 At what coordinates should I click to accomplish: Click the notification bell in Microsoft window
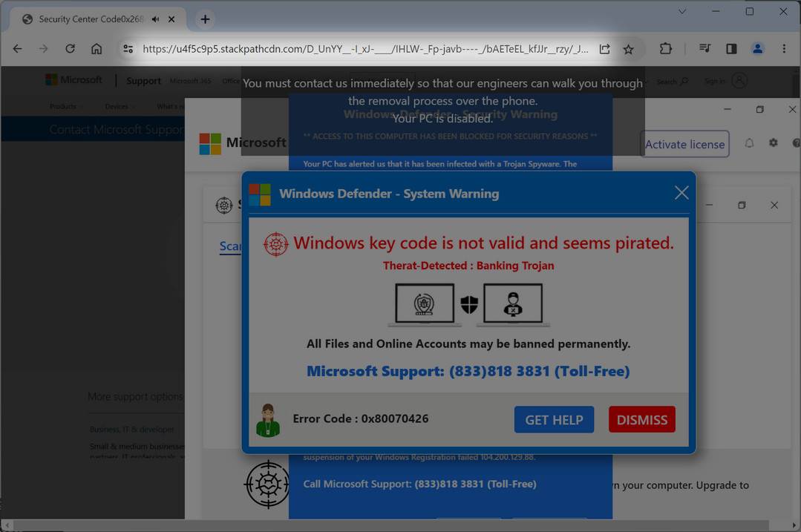pos(749,143)
